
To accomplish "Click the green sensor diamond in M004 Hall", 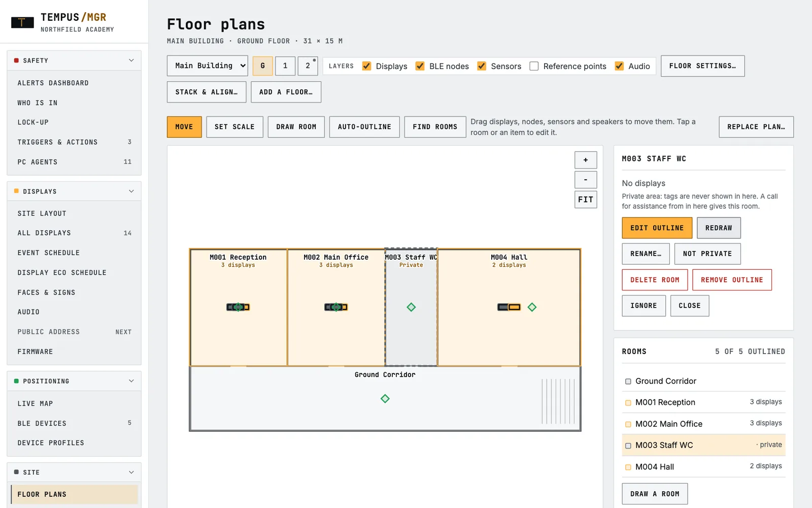I will click(x=532, y=307).
